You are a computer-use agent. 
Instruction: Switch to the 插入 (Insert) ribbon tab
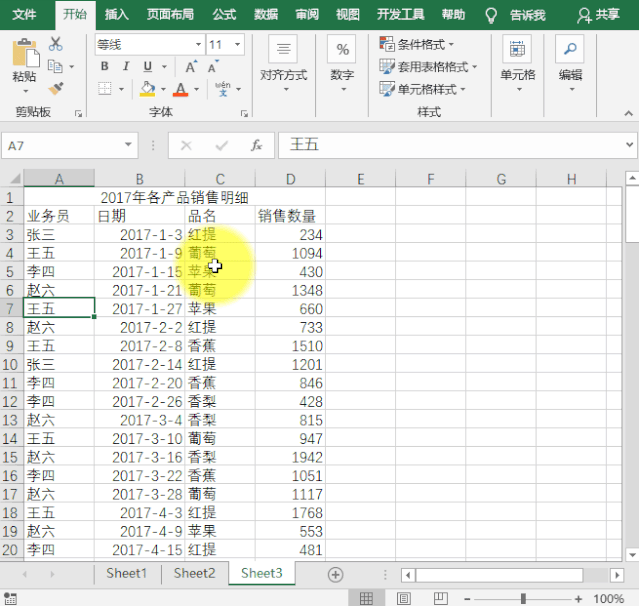(117, 15)
